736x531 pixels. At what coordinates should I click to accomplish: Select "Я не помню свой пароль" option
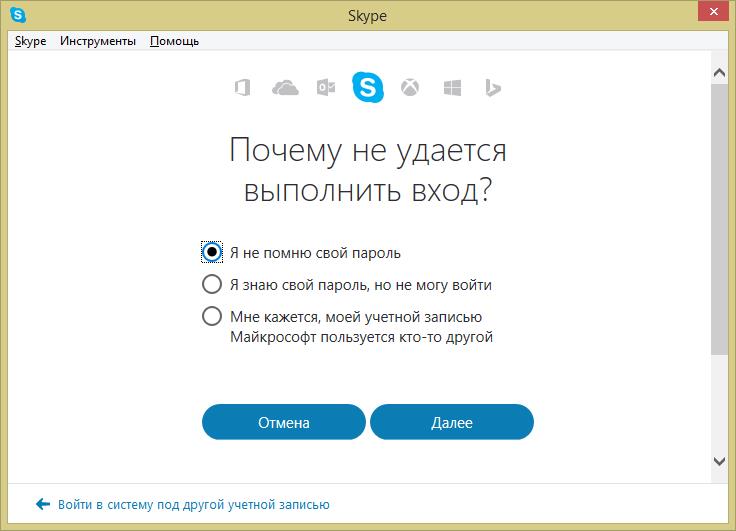point(212,252)
